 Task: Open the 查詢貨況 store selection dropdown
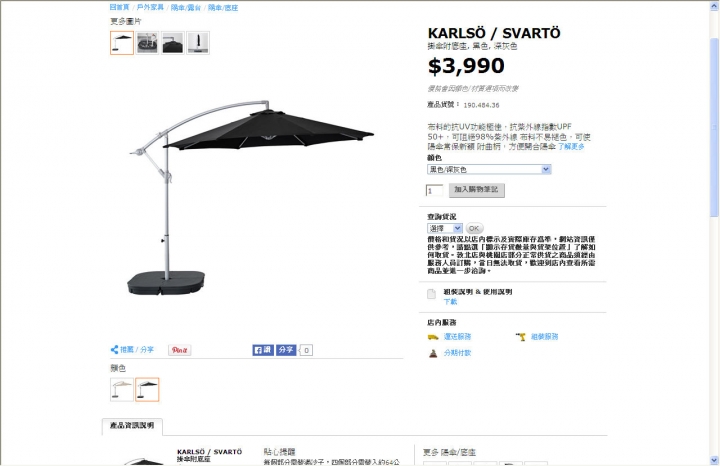(x=445, y=228)
